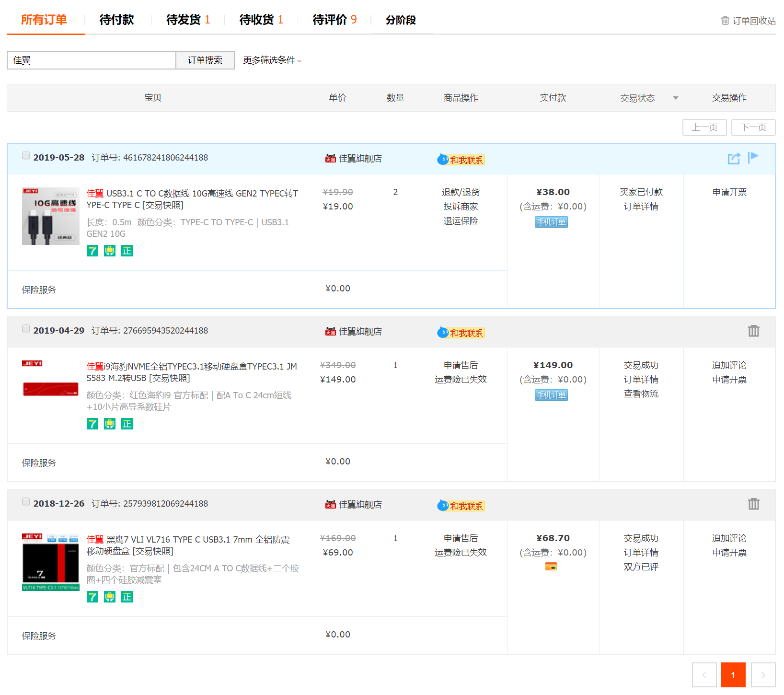Open 黑鹰7 VLI VL716 product title link
This screenshot has width=784, height=695.
(188, 545)
